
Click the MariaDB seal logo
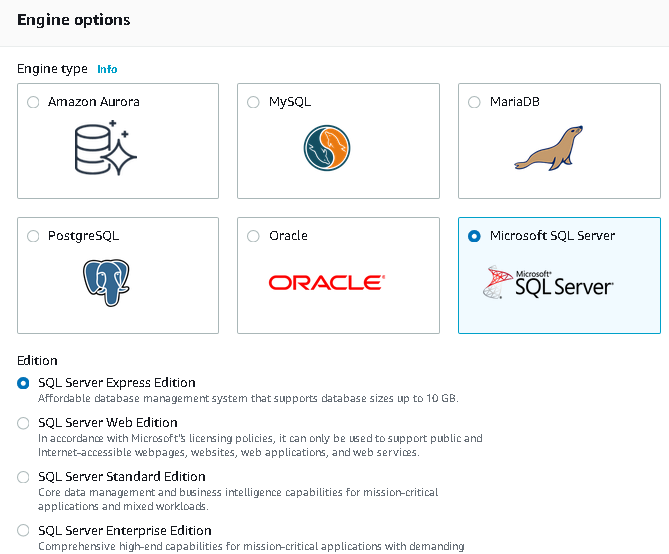[549, 148]
